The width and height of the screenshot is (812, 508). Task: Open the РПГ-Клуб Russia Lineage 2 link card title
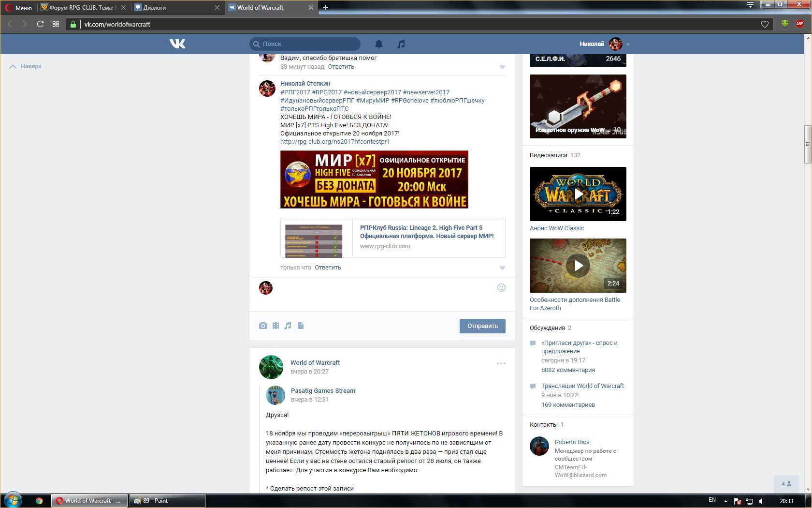point(427,232)
